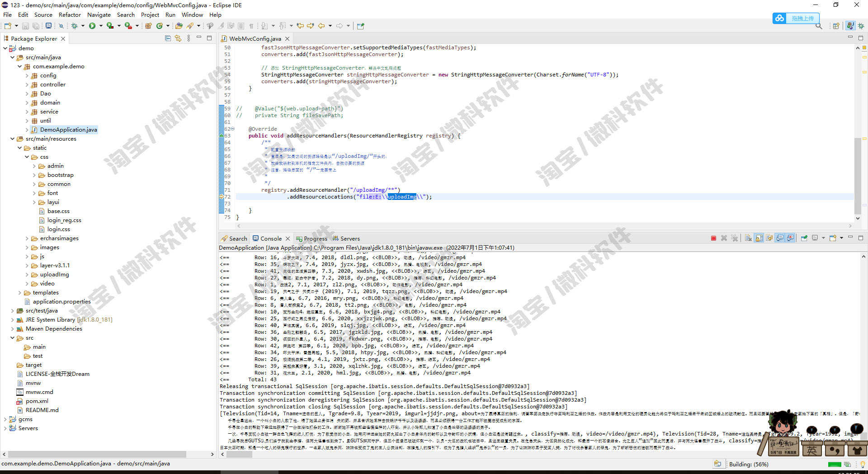Toggle Show Console on Standard Out
The width and height of the screenshot is (868, 474).
coord(780,238)
